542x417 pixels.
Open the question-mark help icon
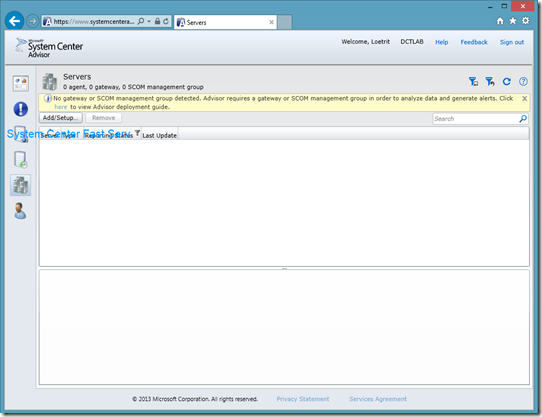(523, 82)
